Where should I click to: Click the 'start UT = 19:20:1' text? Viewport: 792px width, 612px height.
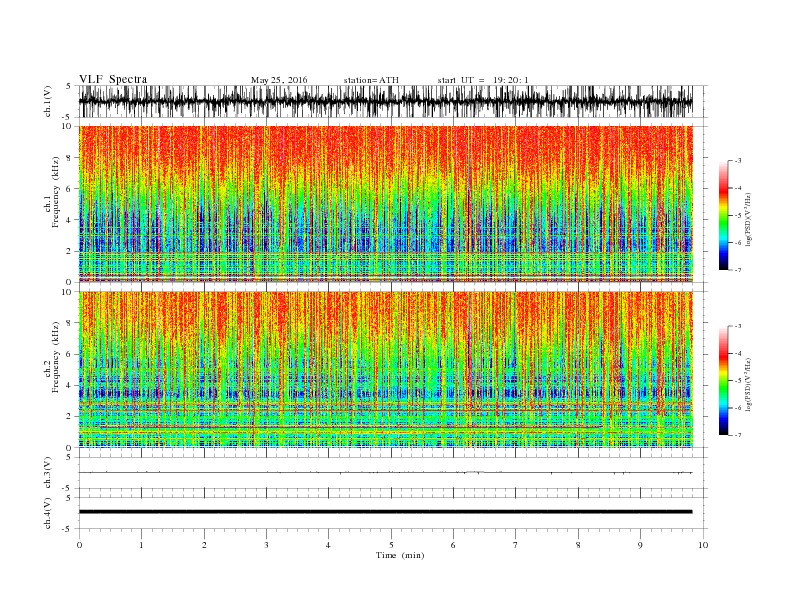point(483,80)
